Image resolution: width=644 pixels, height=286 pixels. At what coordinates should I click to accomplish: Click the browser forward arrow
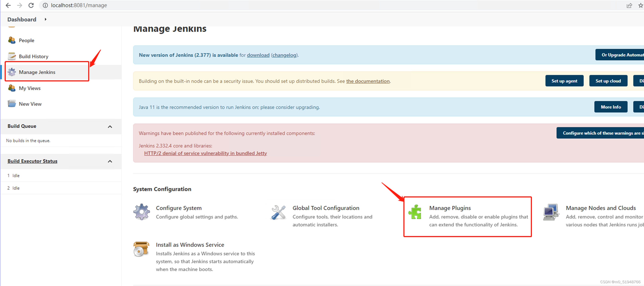[x=19, y=5]
